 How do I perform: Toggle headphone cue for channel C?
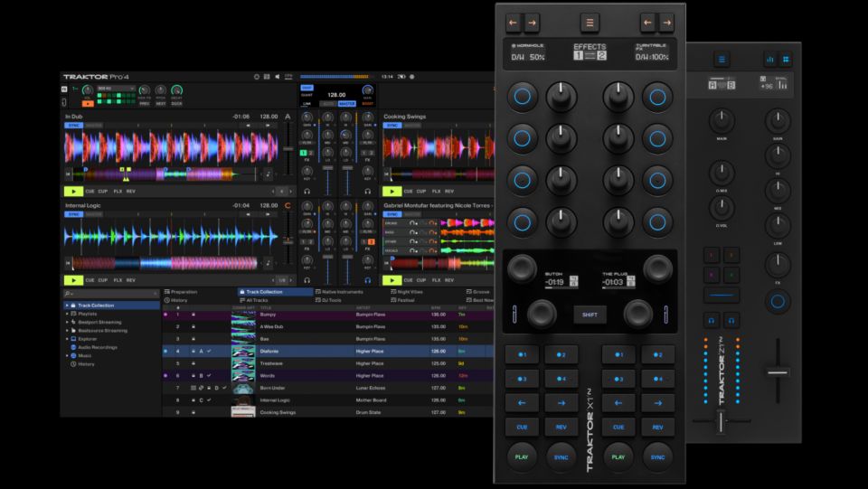point(307,280)
